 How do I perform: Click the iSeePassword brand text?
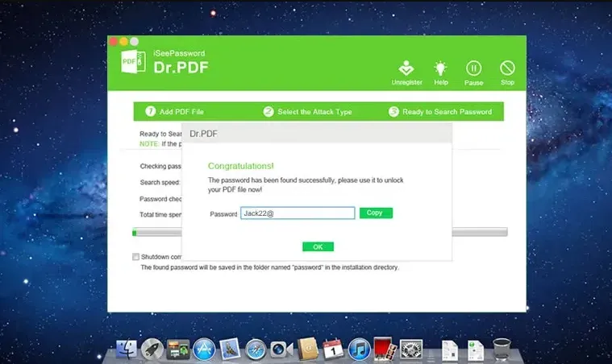pyautogui.click(x=179, y=53)
